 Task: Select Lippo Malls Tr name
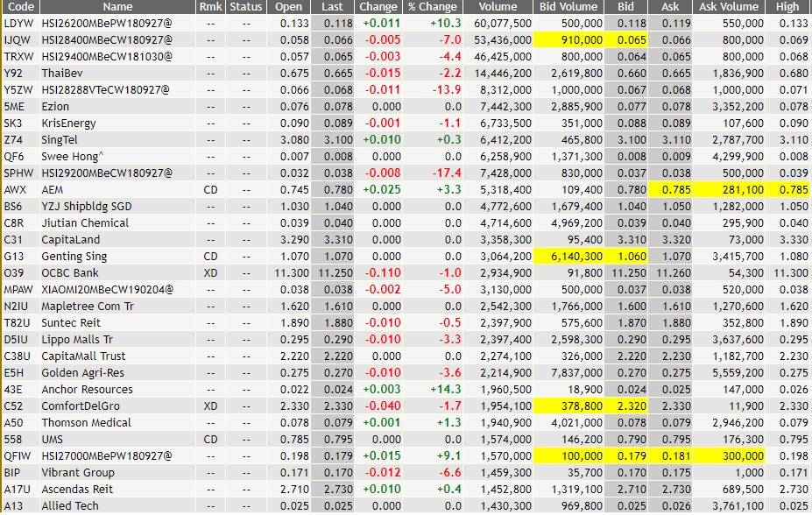tap(77, 340)
